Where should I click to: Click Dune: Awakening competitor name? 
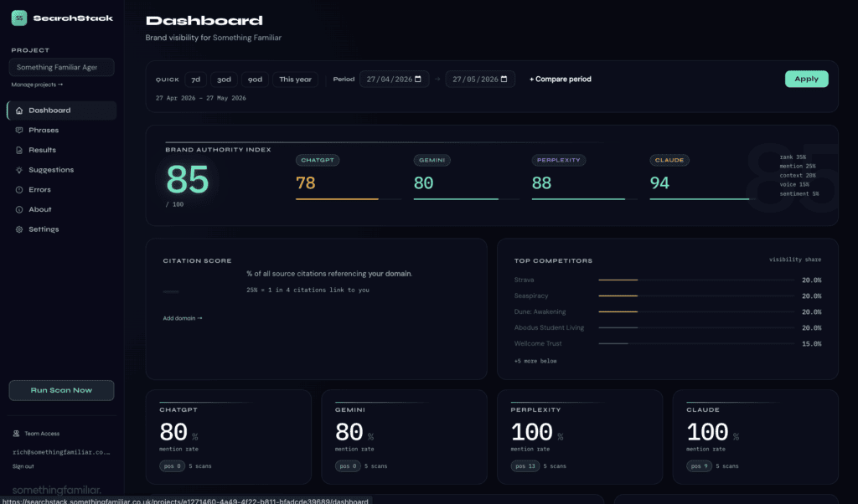coord(540,311)
